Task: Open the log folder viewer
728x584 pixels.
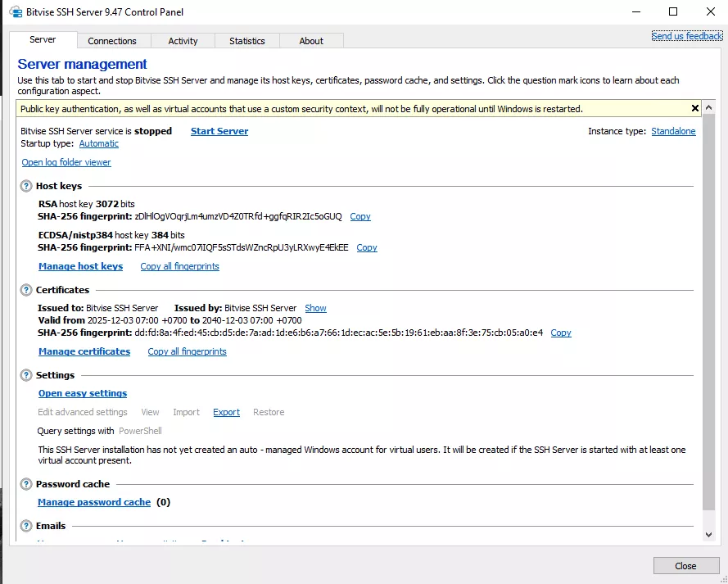Action: 66,162
